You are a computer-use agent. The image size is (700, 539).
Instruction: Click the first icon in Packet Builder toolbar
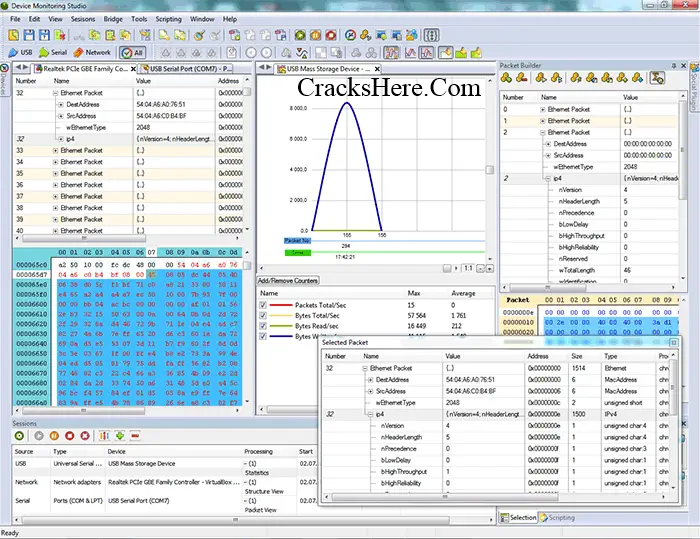[506, 78]
